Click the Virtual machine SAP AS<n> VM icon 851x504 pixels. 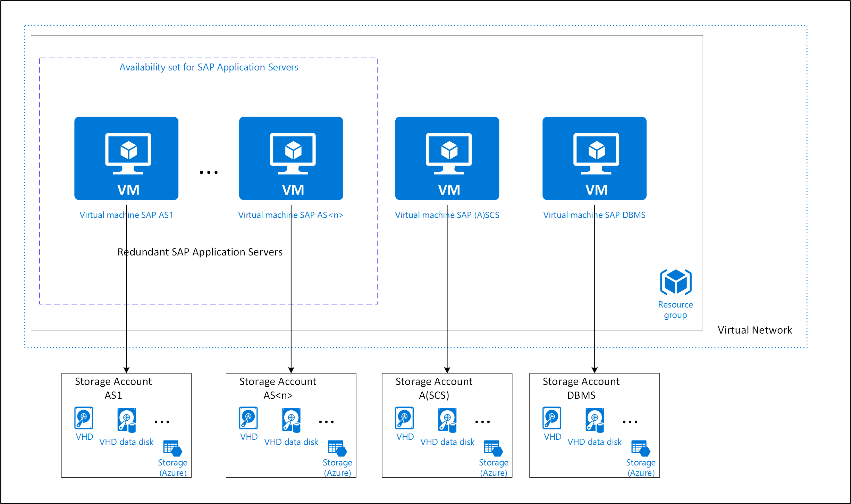pos(291,159)
